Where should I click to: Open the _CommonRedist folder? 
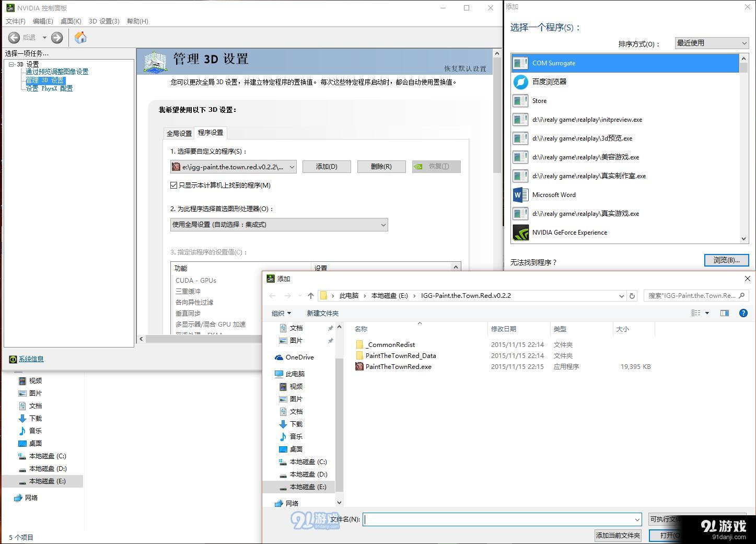click(x=390, y=344)
